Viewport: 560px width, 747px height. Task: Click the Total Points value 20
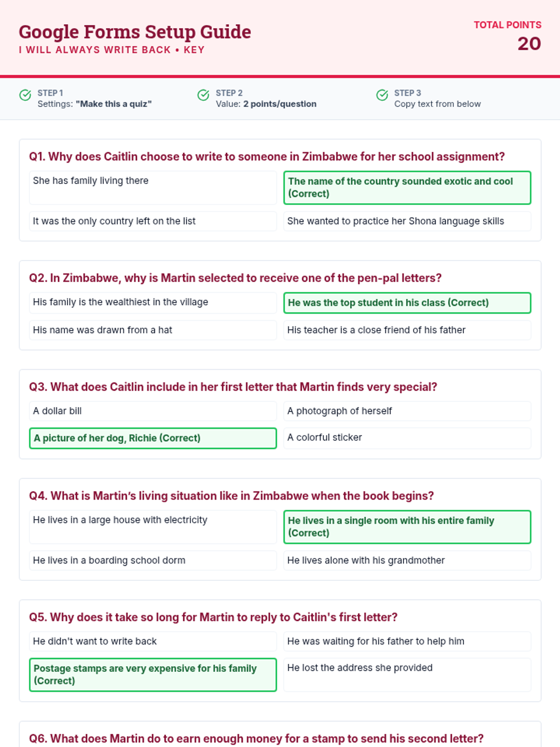(x=529, y=44)
